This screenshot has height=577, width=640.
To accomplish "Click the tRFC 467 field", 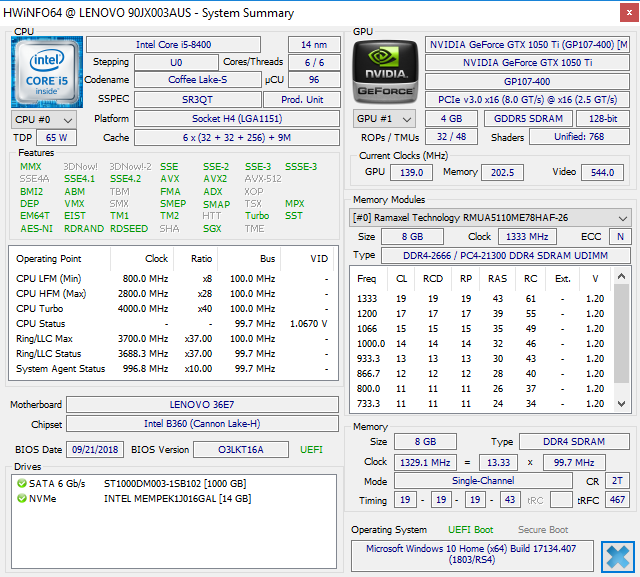I will (617, 499).
